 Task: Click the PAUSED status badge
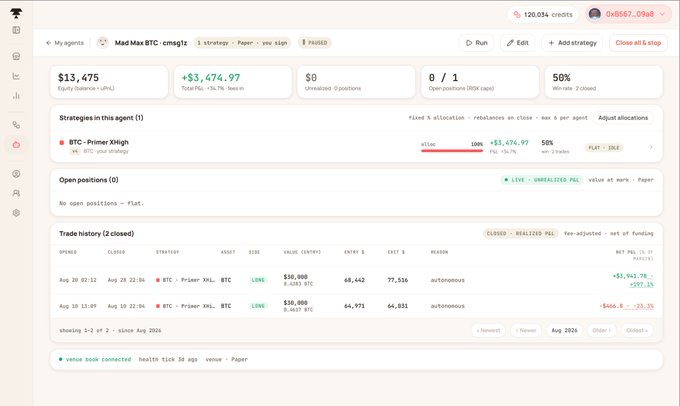(315, 43)
